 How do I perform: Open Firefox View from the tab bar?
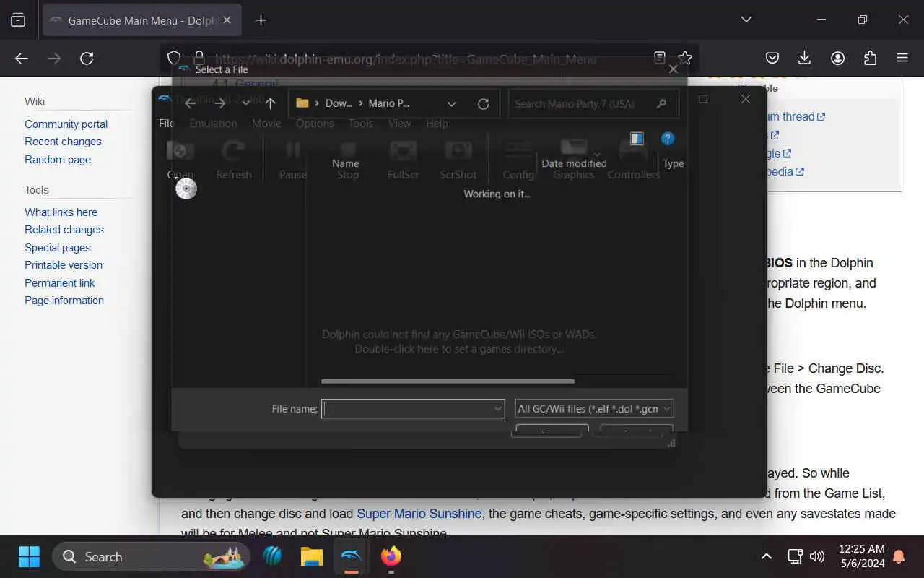click(18, 20)
